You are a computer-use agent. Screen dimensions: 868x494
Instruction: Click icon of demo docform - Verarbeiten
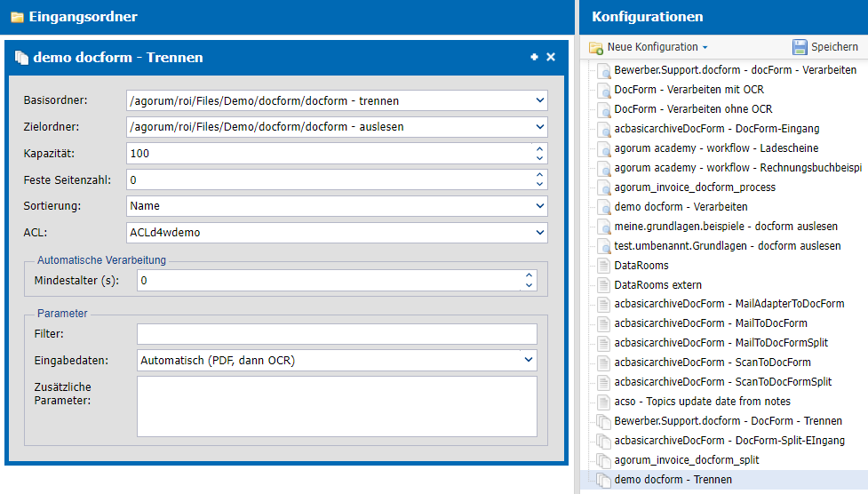tap(603, 207)
